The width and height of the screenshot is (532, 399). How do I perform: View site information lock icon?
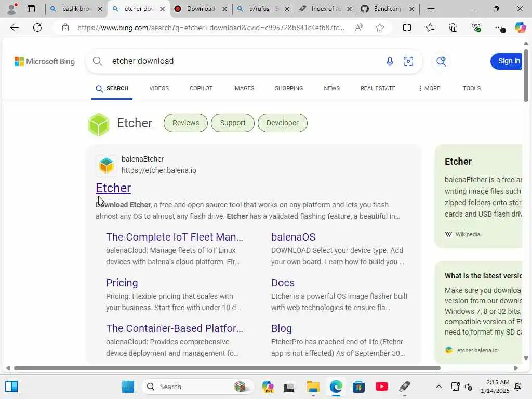pyautogui.click(x=65, y=28)
